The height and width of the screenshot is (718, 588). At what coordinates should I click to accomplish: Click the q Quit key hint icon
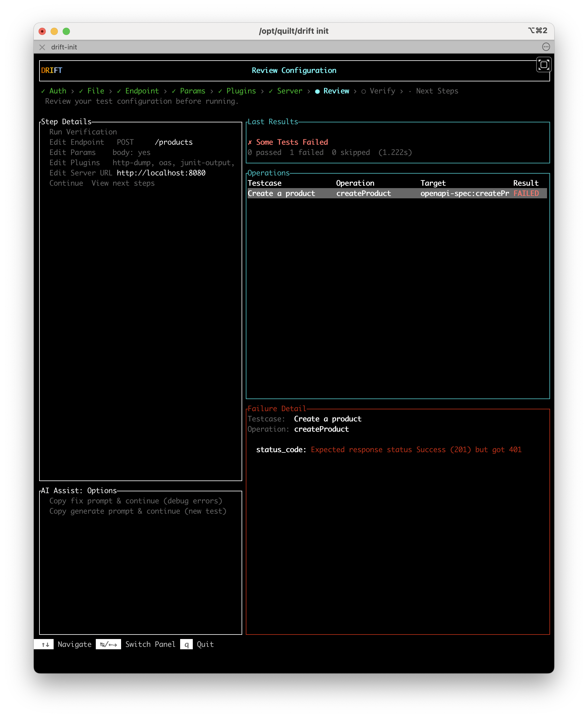coord(186,644)
